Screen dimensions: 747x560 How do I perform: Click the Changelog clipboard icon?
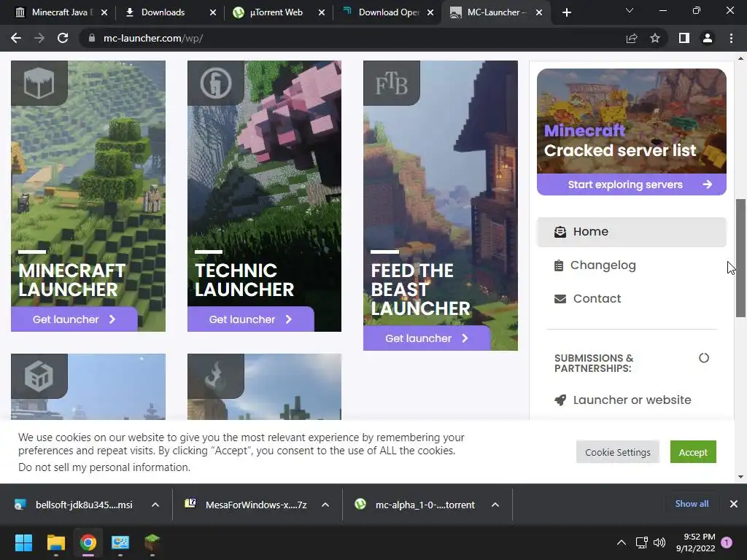(559, 265)
